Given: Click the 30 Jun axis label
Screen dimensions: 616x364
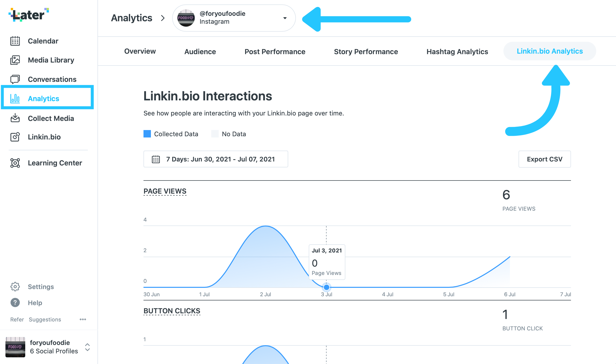Looking at the screenshot, I should click(151, 294).
